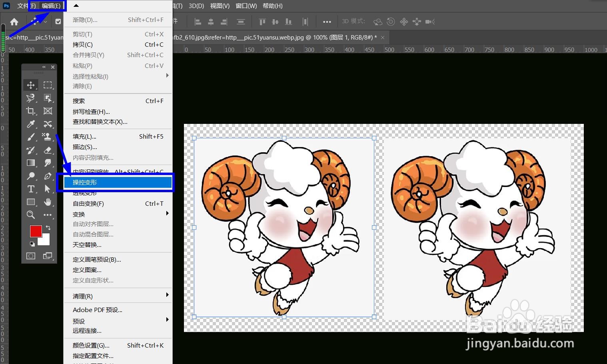Choose 天空替换... menu entry
The image size is (607, 364).
coord(118,245)
